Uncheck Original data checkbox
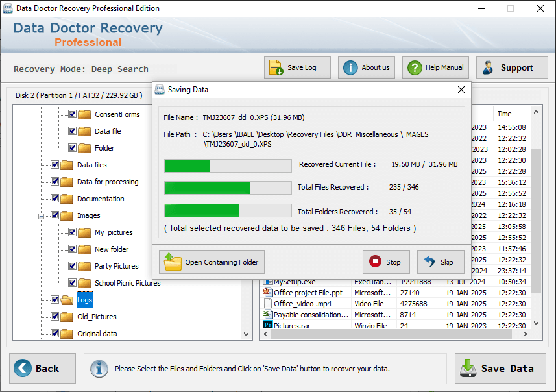The image size is (556, 392). [55, 334]
